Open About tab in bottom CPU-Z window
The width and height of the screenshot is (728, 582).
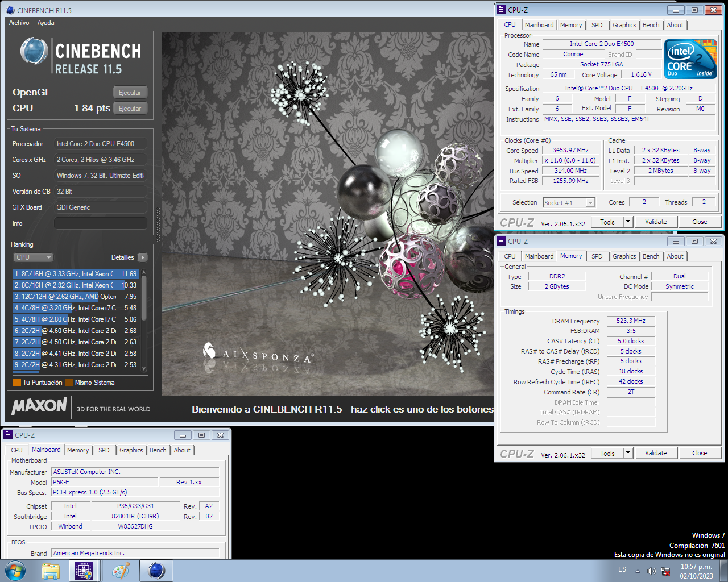pyautogui.click(x=182, y=450)
